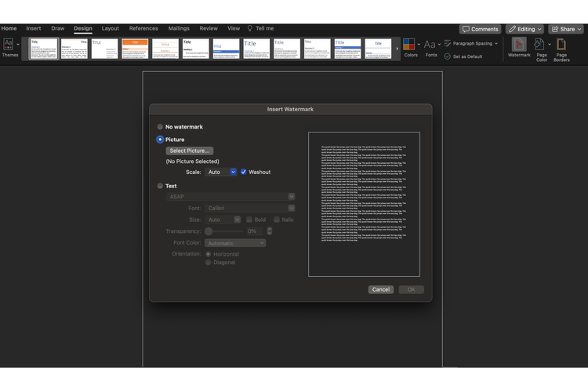This screenshot has width=588, height=392.
Task: Open the Themes icon
Action: pyautogui.click(x=8, y=44)
